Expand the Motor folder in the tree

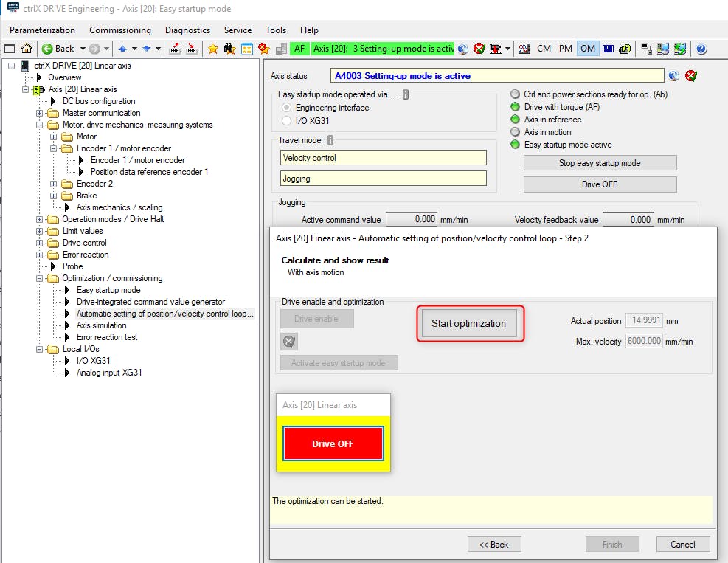point(53,137)
